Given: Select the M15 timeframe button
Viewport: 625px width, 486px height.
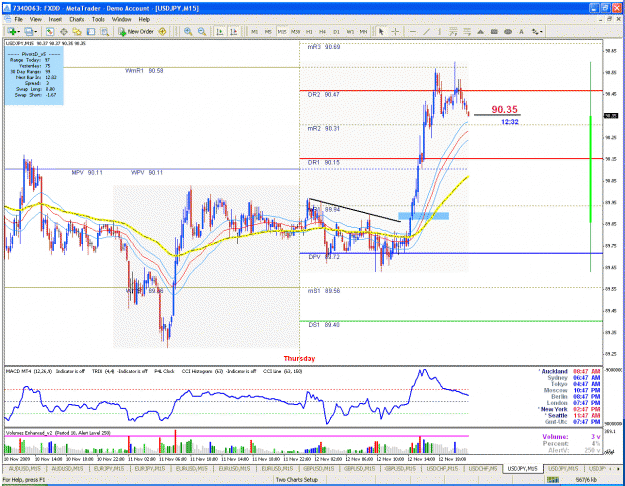Looking at the screenshot, I should click(x=282, y=31).
